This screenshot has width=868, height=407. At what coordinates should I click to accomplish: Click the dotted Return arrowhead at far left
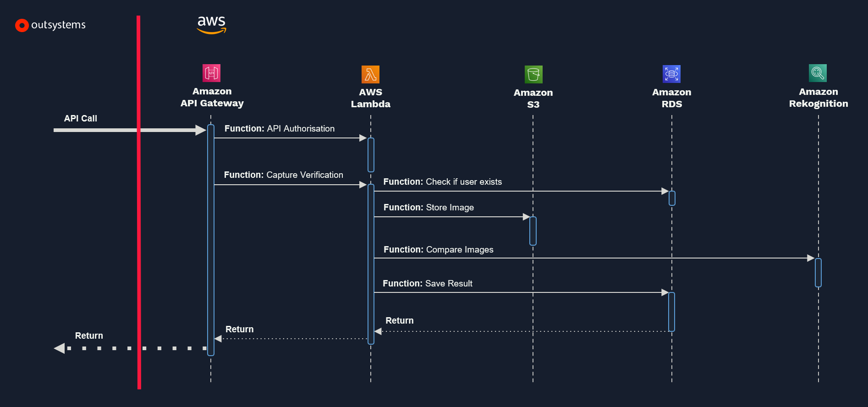[x=60, y=348]
